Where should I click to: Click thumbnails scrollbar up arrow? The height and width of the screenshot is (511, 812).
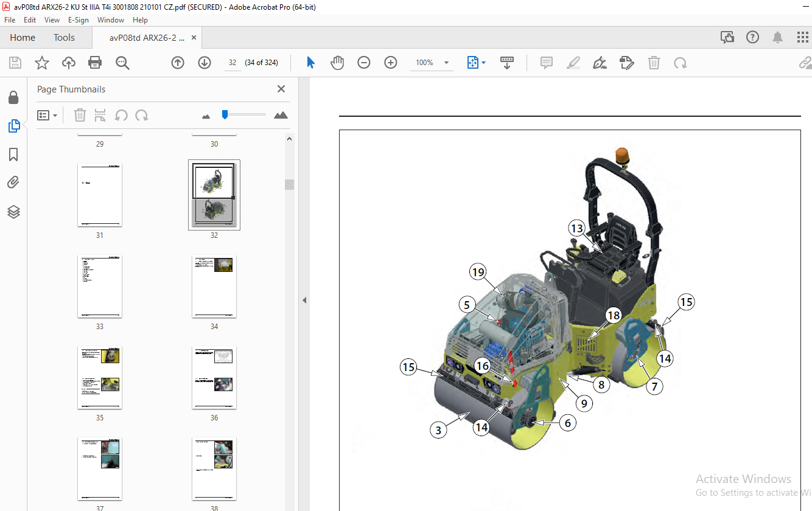tap(290, 139)
